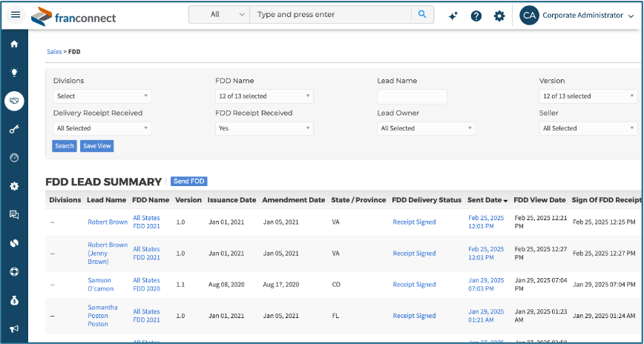Click the Lead Name input field
This screenshot has height=344, width=644.
[x=412, y=96]
